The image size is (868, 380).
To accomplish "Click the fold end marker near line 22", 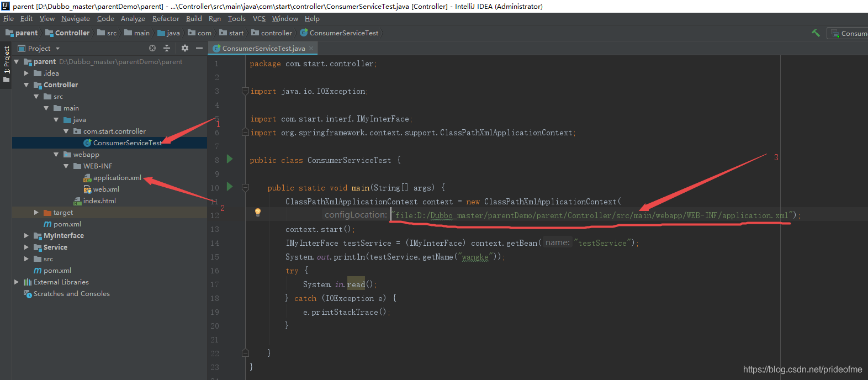I will 245,352.
